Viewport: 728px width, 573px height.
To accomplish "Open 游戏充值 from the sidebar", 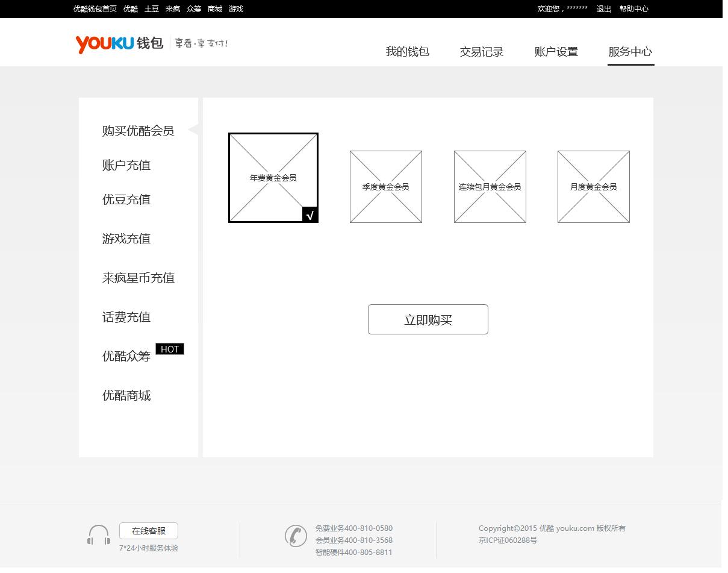I will pyautogui.click(x=126, y=239).
